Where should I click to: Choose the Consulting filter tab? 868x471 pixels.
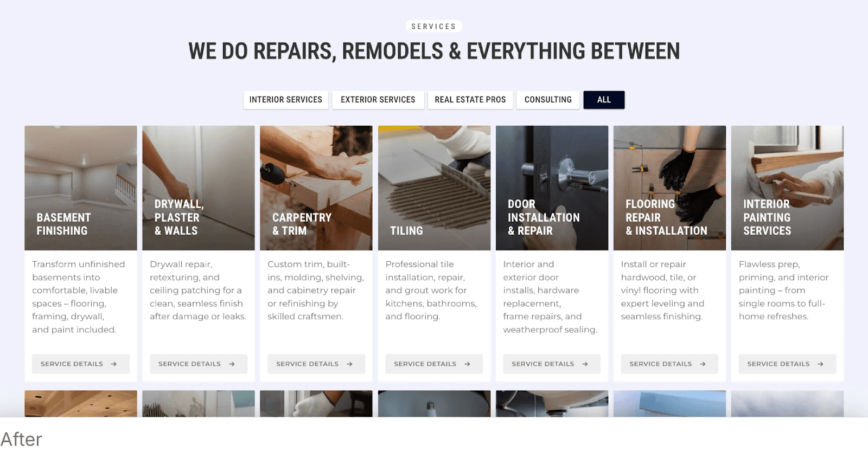[x=548, y=100]
